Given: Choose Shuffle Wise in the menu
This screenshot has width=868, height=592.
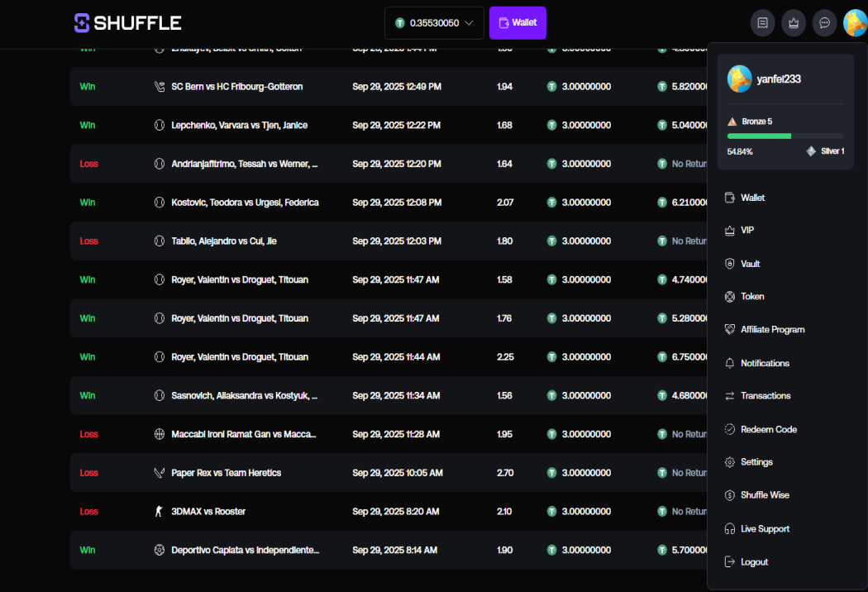Looking at the screenshot, I should point(765,495).
